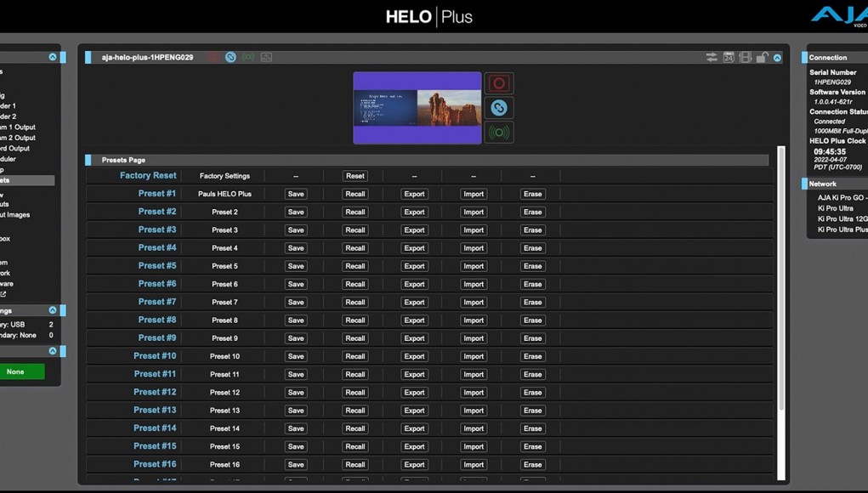This screenshot has width=868, height=493.
Task: Open Record Output in left sidebar
Action: click(x=15, y=148)
